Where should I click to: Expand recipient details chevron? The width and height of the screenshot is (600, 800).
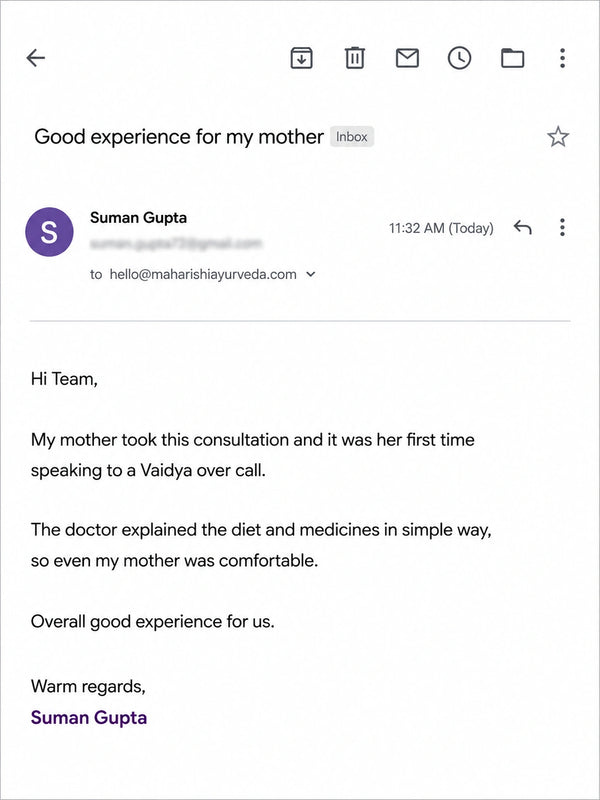310,274
